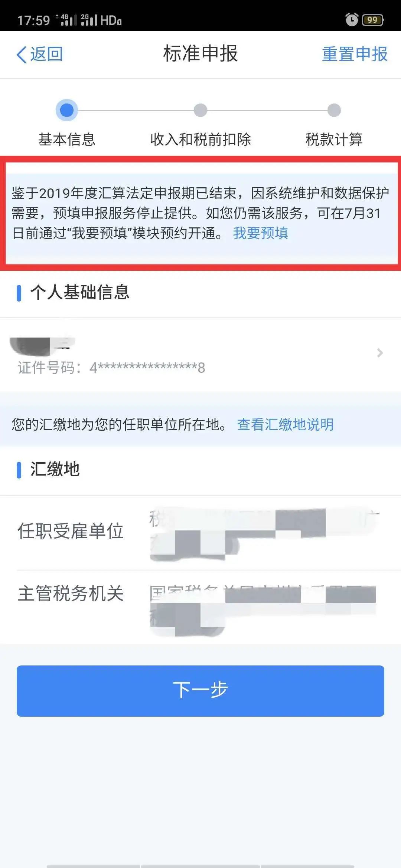Tap the 返回 text in header

(x=46, y=54)
